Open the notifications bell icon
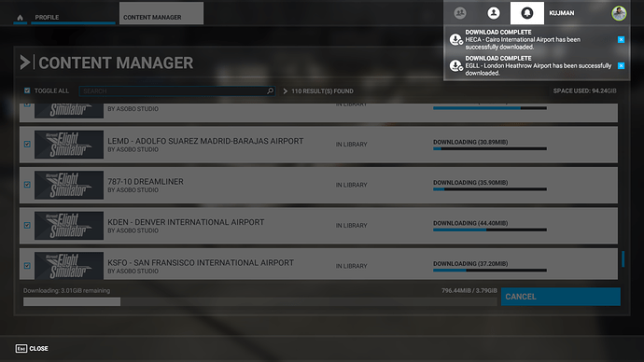Image resolution: width=644 pixels, height=362 pixels. 527,13
